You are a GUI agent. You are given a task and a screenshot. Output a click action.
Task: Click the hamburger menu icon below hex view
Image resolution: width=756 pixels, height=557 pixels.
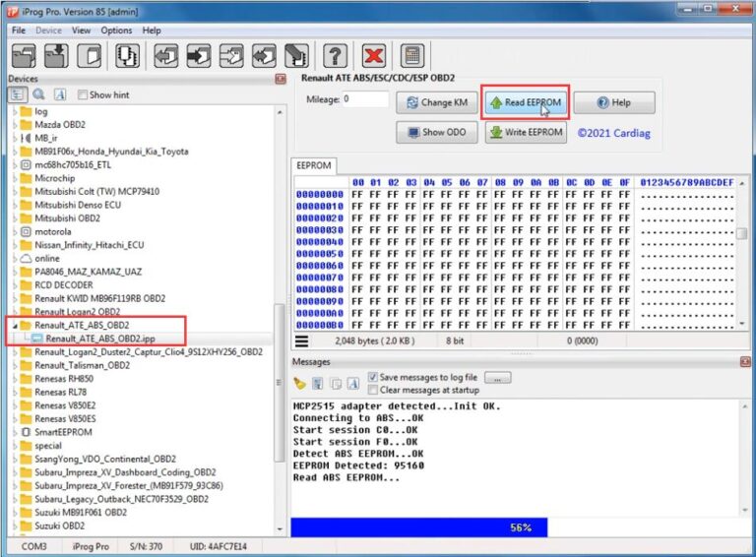pos(302,341)
